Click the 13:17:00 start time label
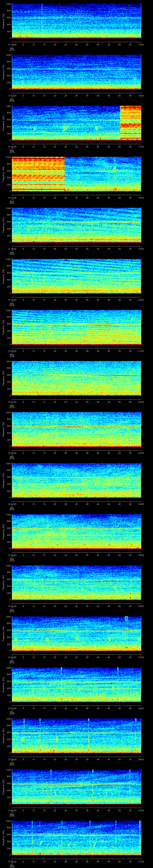153x868 pixels. [x=12, y=198]
